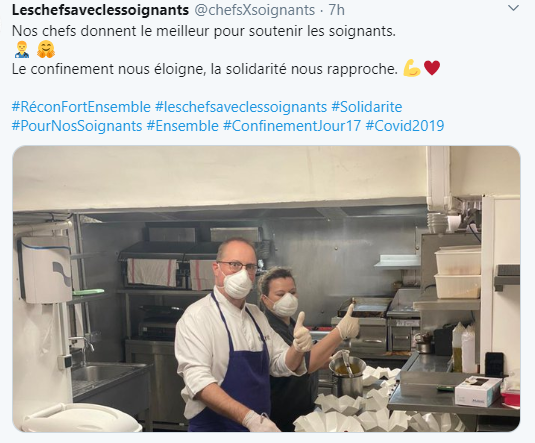The width and height of the screenshot is (535, 443).
Task: Click the tweet text about confinement and solidarité
Action: 205,69
